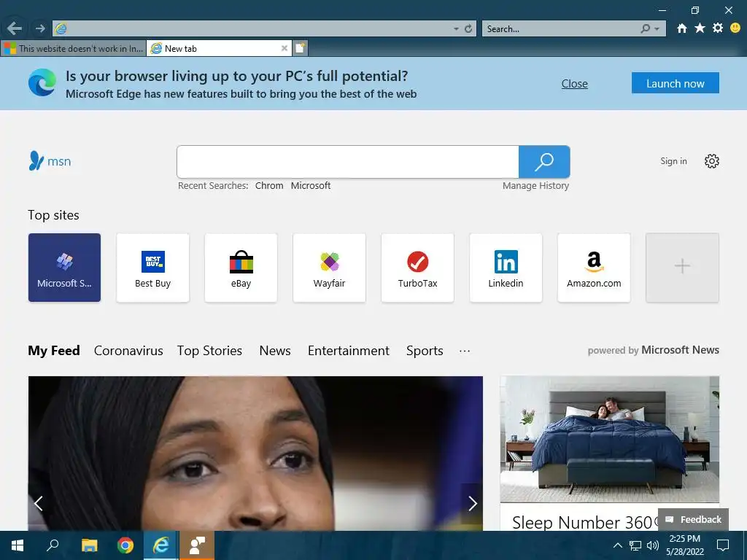Switch to Coronavirus feed tab

tap(128, 351)
